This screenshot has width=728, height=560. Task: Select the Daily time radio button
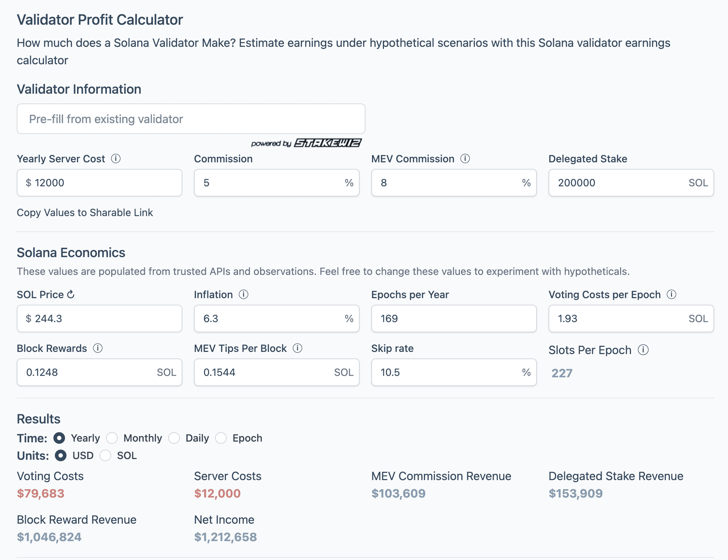(x=174, y=438)
